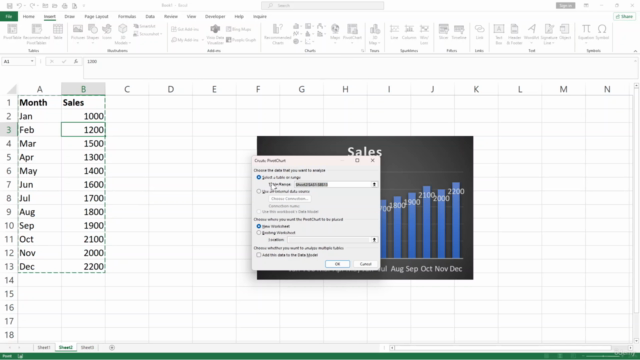Open the Charts group dialog launcher
Viewport: 640px width, 360px height.
362,51
